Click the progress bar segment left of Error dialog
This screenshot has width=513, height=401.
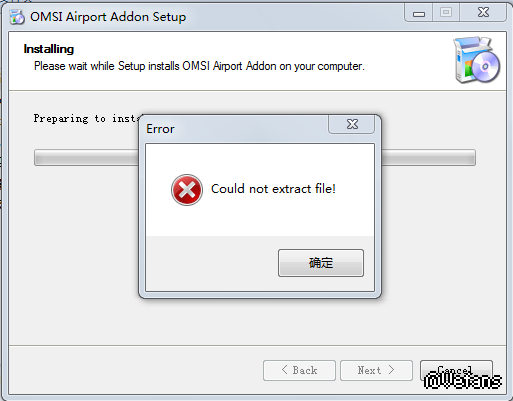point(86,157)
